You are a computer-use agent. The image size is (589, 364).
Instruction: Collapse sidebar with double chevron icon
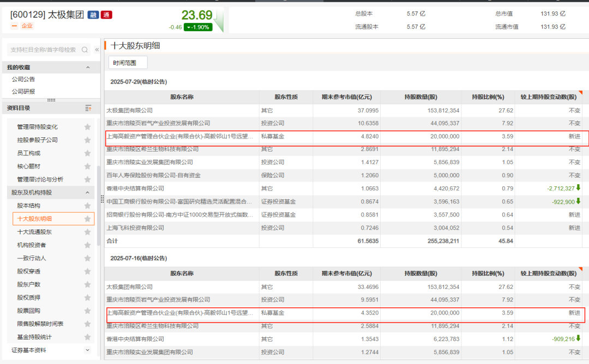coord(97,50)
